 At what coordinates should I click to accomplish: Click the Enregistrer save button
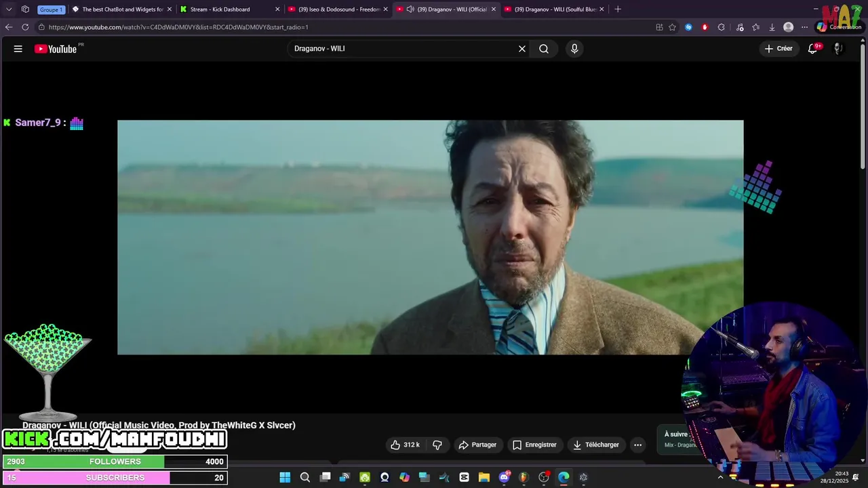534,445
